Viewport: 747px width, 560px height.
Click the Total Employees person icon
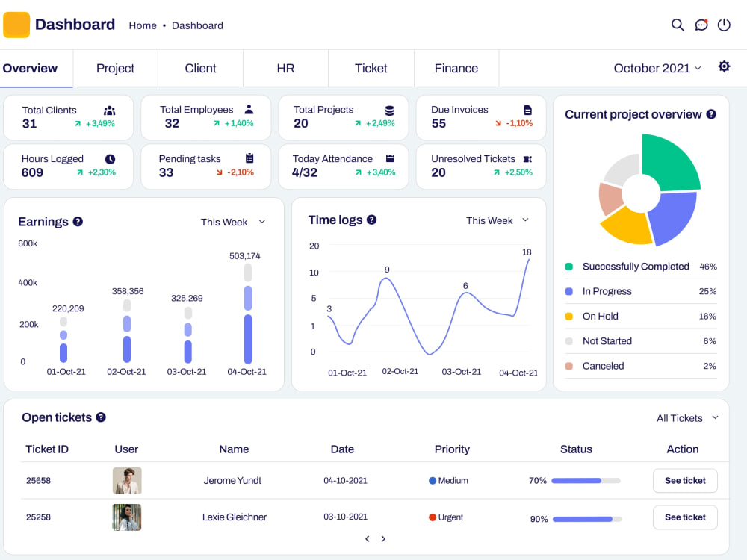point(249,109)
